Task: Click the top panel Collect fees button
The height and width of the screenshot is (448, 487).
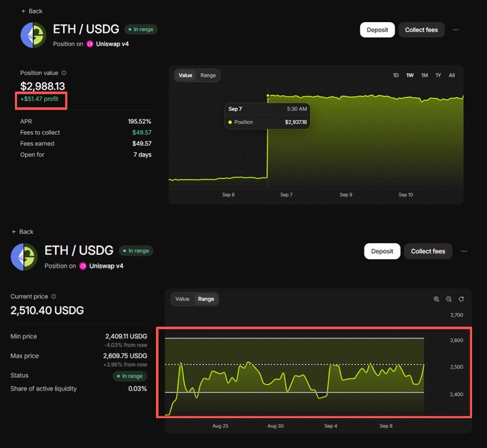Action: click(x=421, y=30)
